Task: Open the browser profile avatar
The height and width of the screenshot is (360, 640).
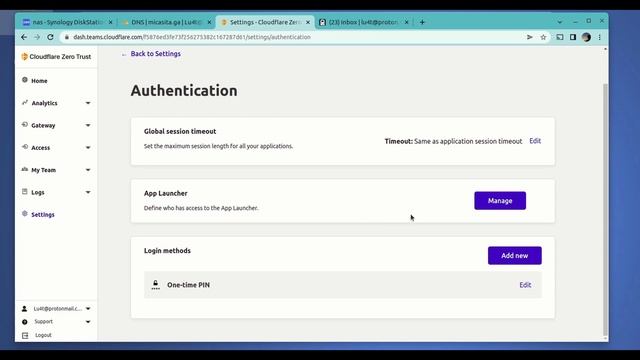Action: (587, 37)
